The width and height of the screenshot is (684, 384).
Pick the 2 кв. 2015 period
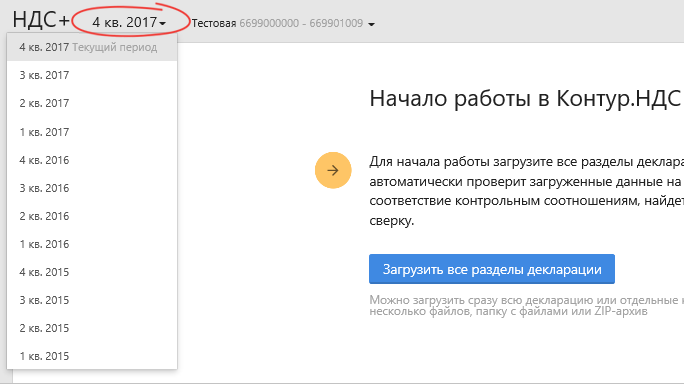click(x=92, y=328)
